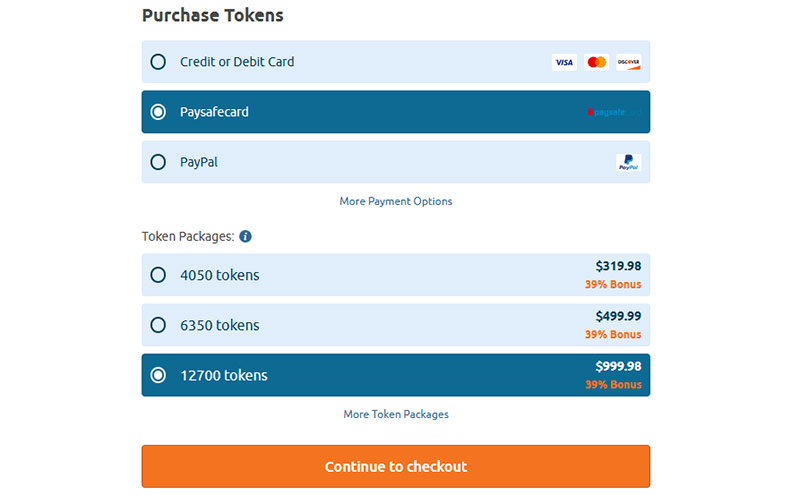Click the 39% Bonus under $499.99
This screenshot has height=495, width=800.
[x=613, y=334]
